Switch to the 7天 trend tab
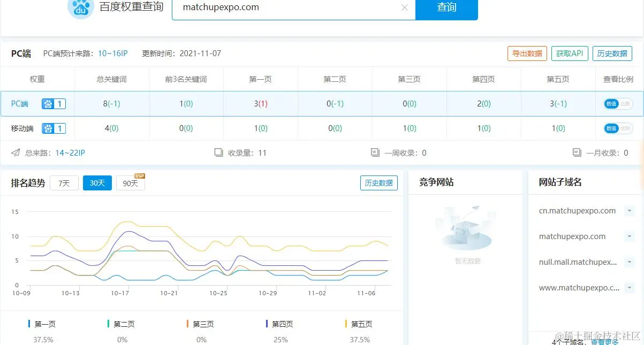644x345 pixels. tap(64, 182)
